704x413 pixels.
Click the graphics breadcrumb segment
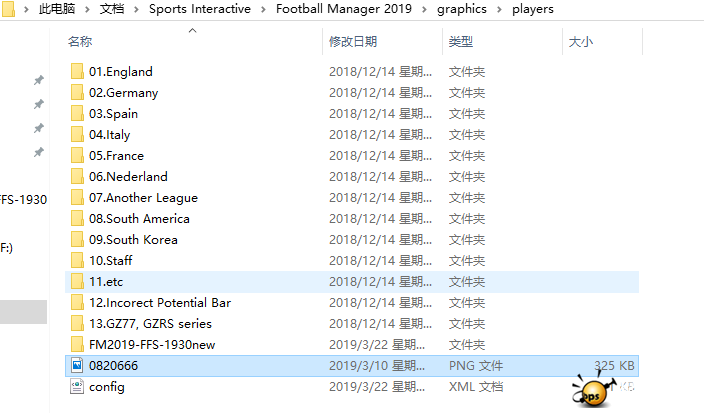tap(462, 9)
